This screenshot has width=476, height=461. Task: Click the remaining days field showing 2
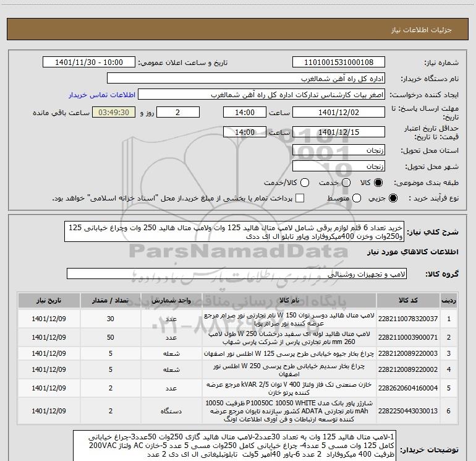178,112
